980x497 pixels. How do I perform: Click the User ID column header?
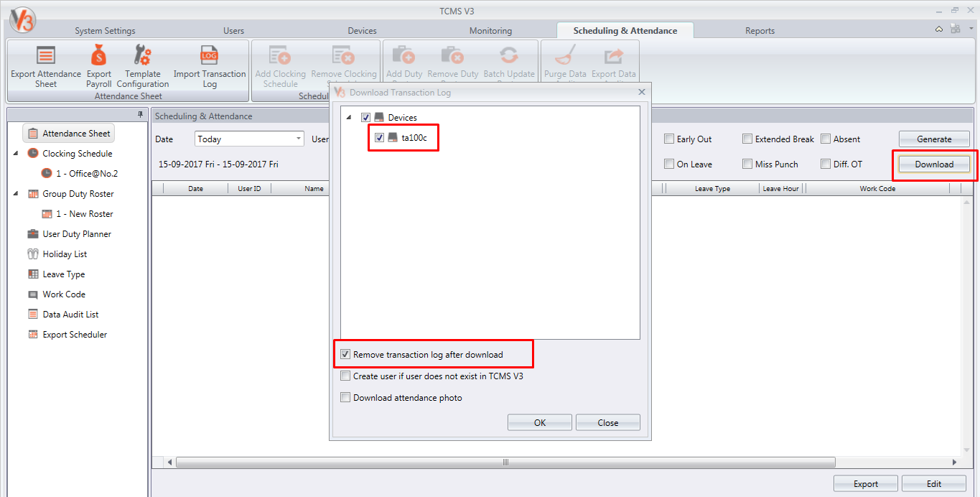coord(249,189)
